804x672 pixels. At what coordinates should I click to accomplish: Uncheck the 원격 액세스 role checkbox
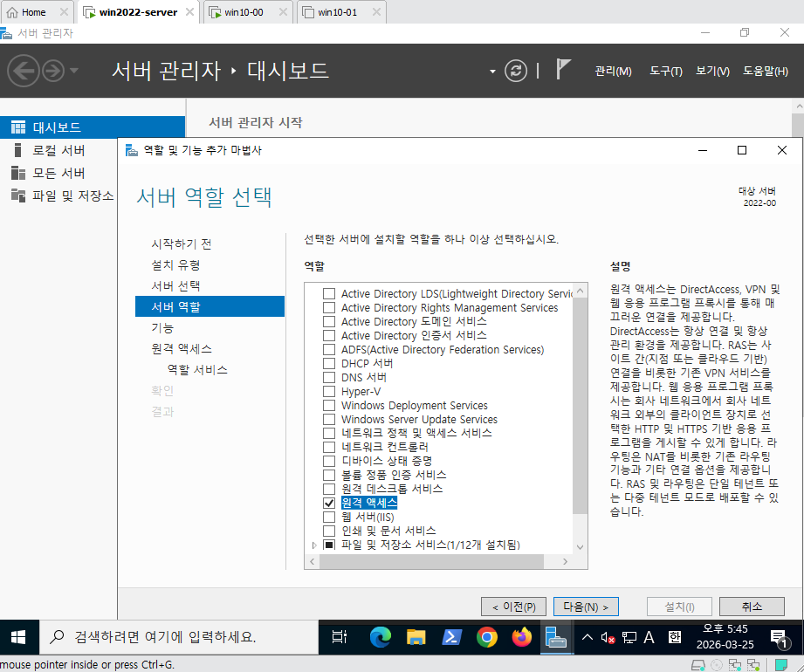click(x=329, y=503)
